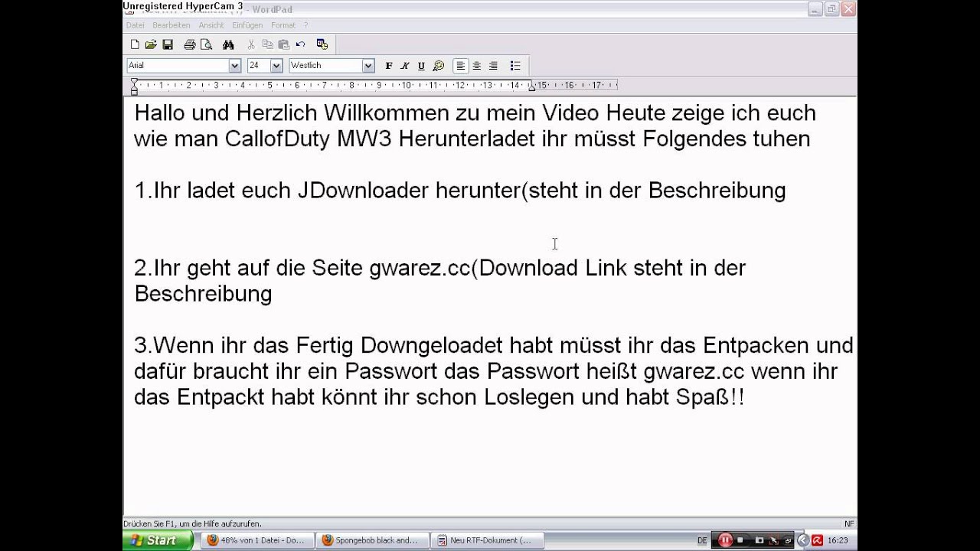This screenshot has height=551, width=980.
Task: Open print preview from the toolbar
Action: (x=205, y=45)
